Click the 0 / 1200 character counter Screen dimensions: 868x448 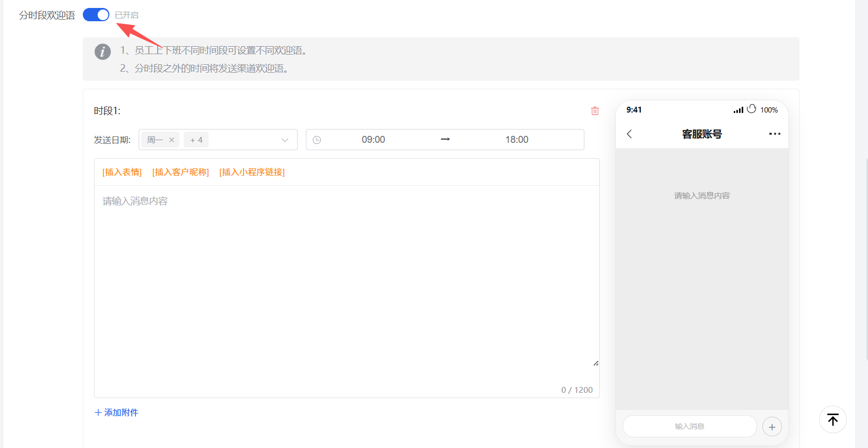click(577, 390)
